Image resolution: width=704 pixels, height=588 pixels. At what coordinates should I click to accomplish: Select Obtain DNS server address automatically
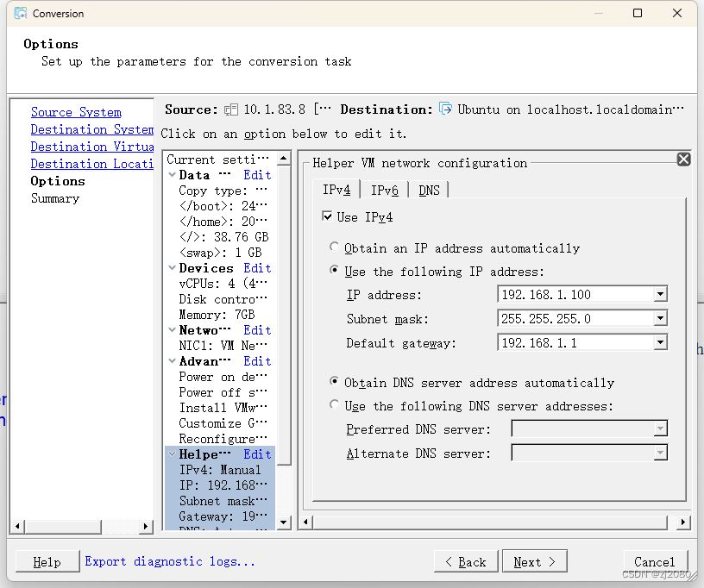(x=334, y=381)
